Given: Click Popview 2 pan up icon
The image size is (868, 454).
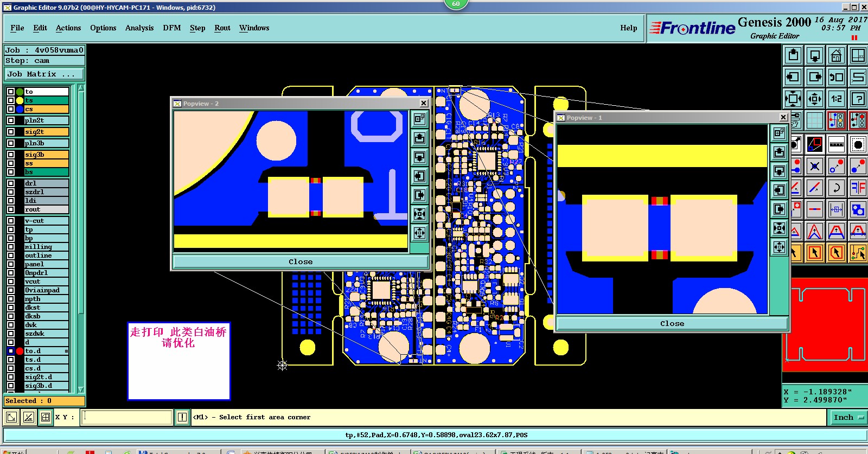Looking at the screenshot, I should point(419,138).
